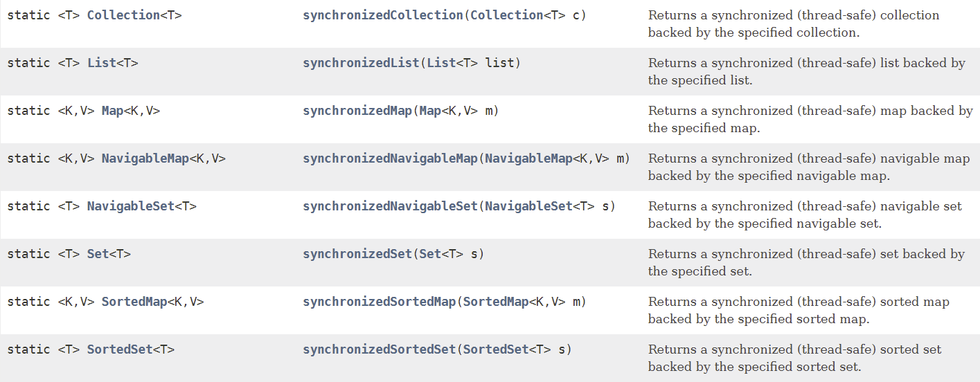
Task: Open synchronizedNavigableSet method documentation
Action: [390, 206]
